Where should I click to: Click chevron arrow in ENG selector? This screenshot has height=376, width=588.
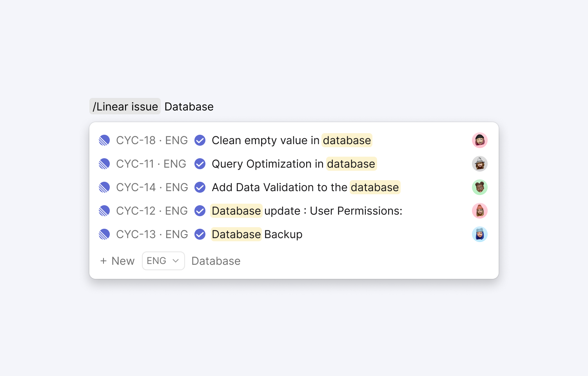(176, 261)
